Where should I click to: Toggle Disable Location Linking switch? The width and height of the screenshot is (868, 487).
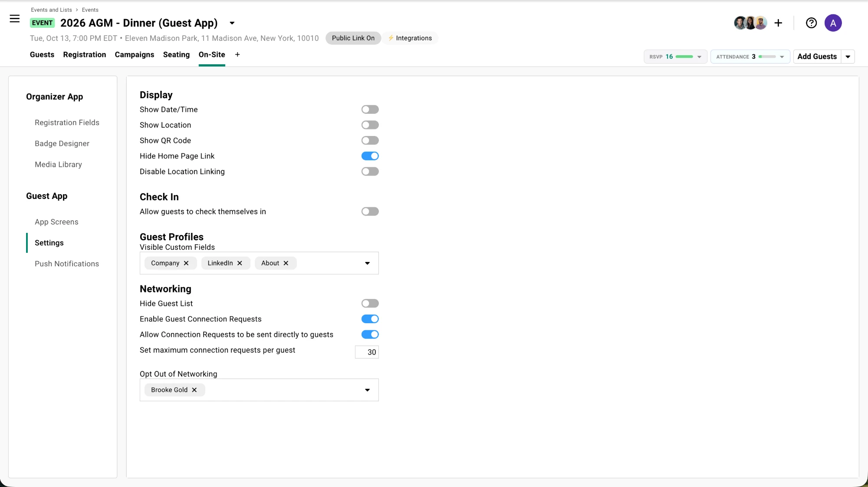370,172
